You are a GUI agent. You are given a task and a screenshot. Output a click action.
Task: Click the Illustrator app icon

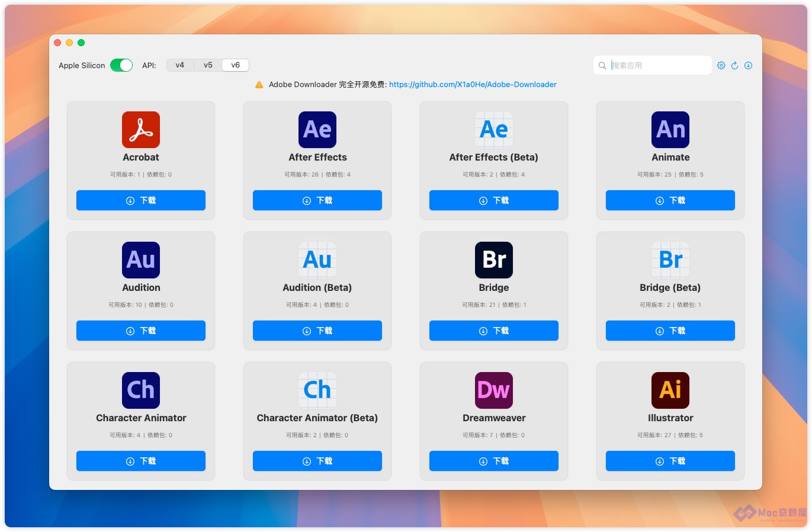(x=670, y=390)
